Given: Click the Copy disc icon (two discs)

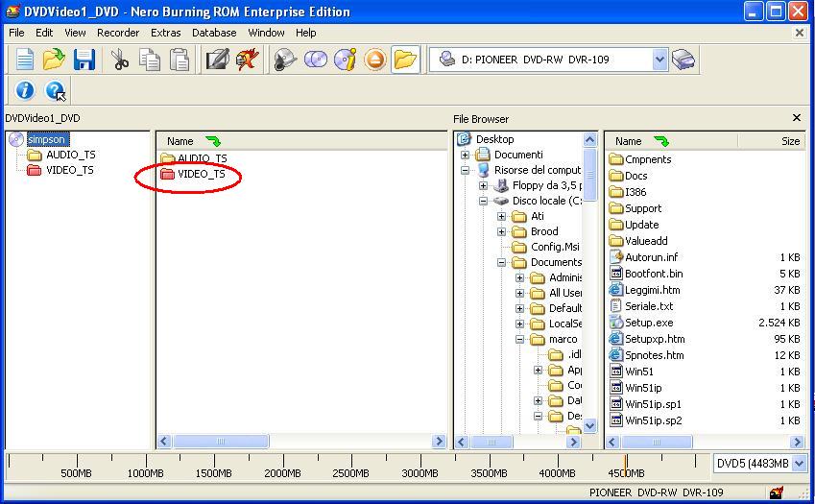Looking at the screenshot, I should [316, 60].
